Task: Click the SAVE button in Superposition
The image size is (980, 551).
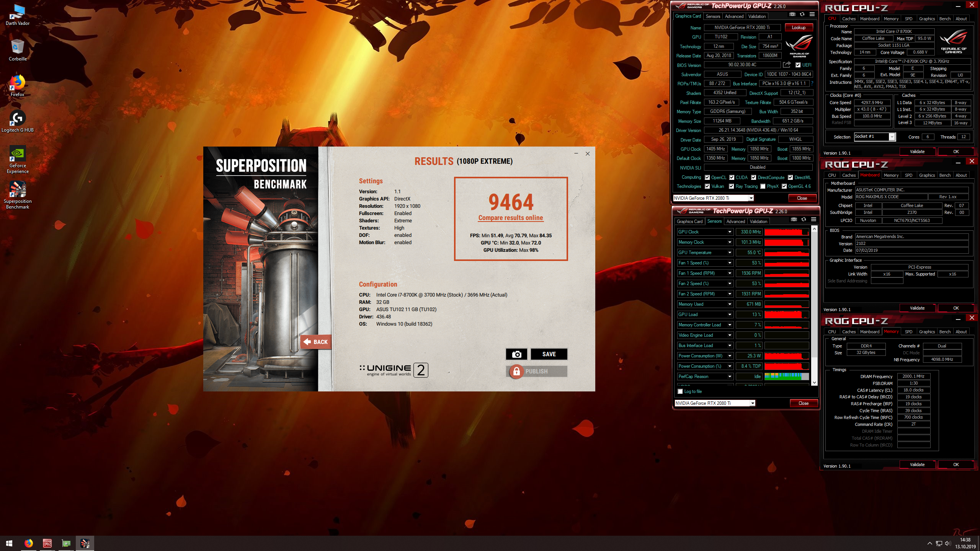Action: [x=549, y=354]
